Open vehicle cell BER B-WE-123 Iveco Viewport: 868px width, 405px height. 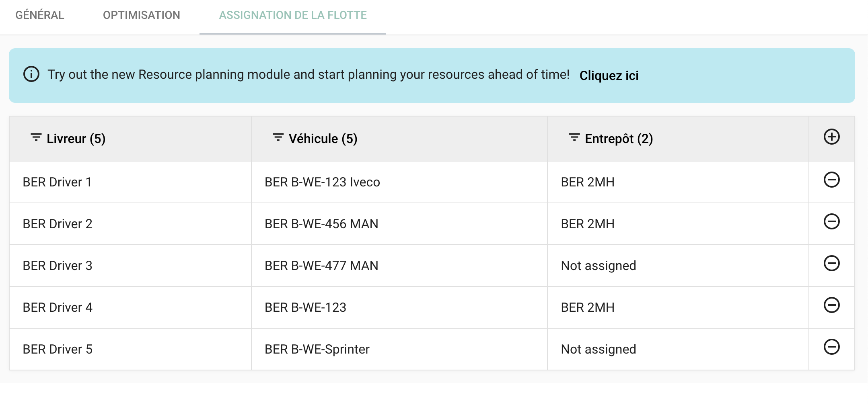click(x=399, y=182)
